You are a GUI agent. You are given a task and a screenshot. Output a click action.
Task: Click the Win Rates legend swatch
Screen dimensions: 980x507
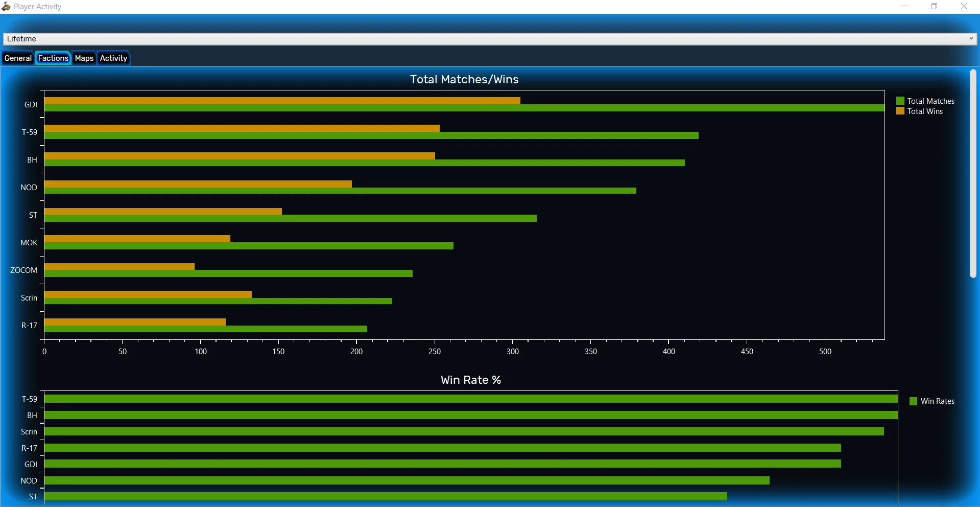(x=914, y=401)
